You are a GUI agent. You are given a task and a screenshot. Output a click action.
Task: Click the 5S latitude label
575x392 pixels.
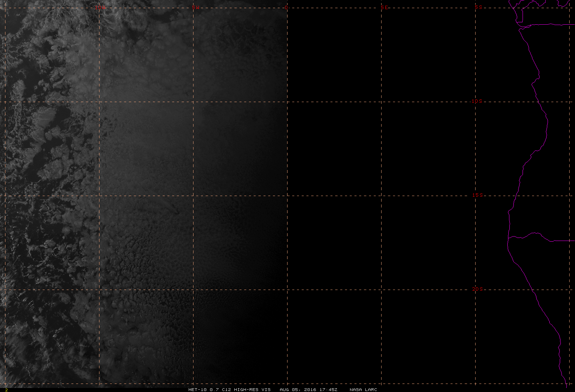coord(478,7)
